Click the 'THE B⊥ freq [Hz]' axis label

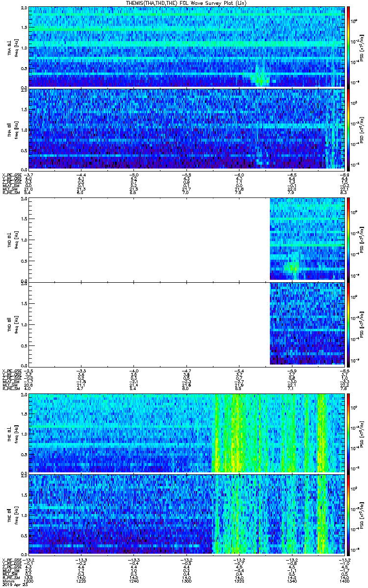point(13,433)
